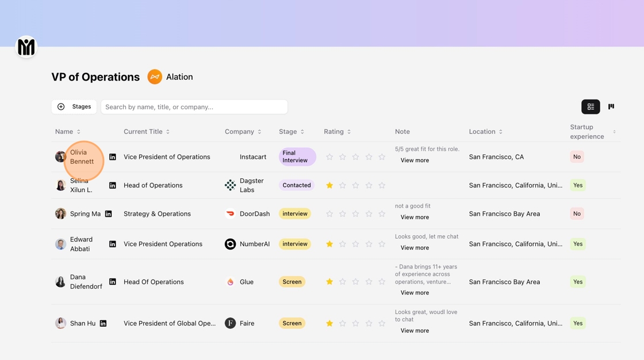This screenshot has height=360, width=644.
Task: Click the black M logo at top left
Action: coord(26,47)
